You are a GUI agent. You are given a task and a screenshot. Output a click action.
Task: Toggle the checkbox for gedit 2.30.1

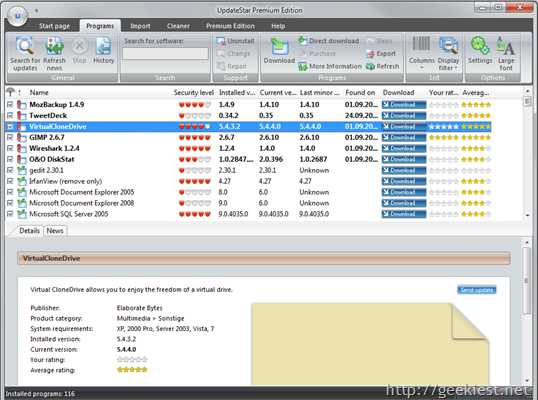click(10, 170)
